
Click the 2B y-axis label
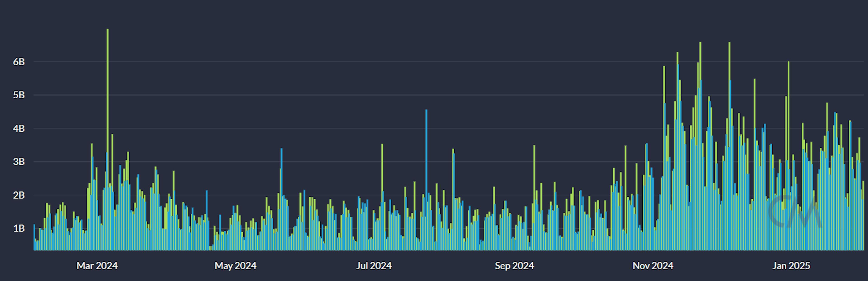pos(19,195)
